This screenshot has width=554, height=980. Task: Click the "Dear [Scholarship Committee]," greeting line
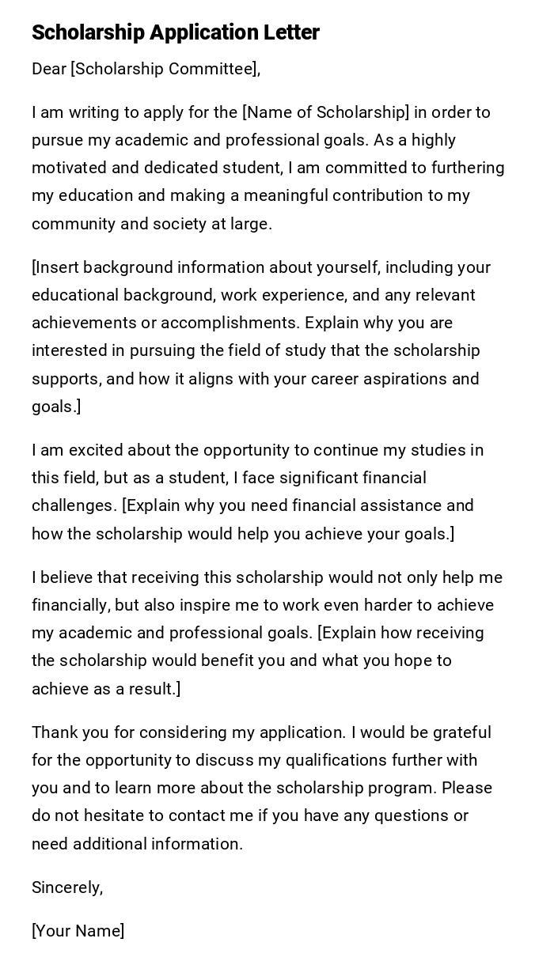(x=146, y=69)
